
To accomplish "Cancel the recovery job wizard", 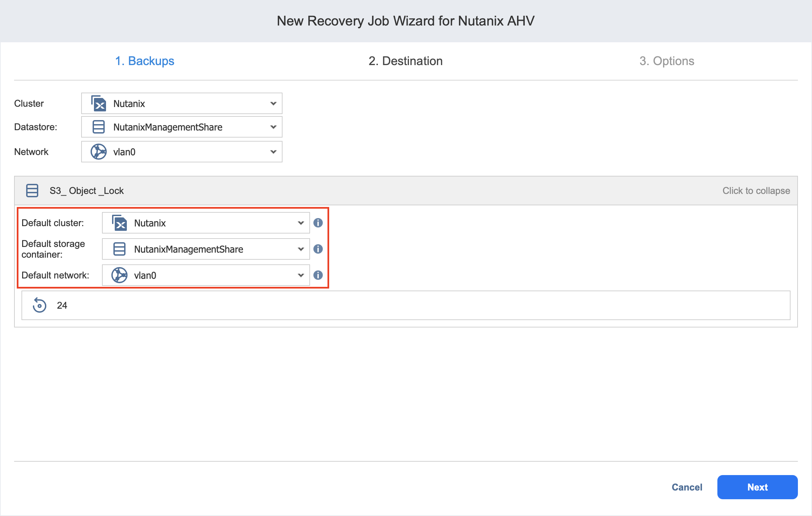I will 687,487.
